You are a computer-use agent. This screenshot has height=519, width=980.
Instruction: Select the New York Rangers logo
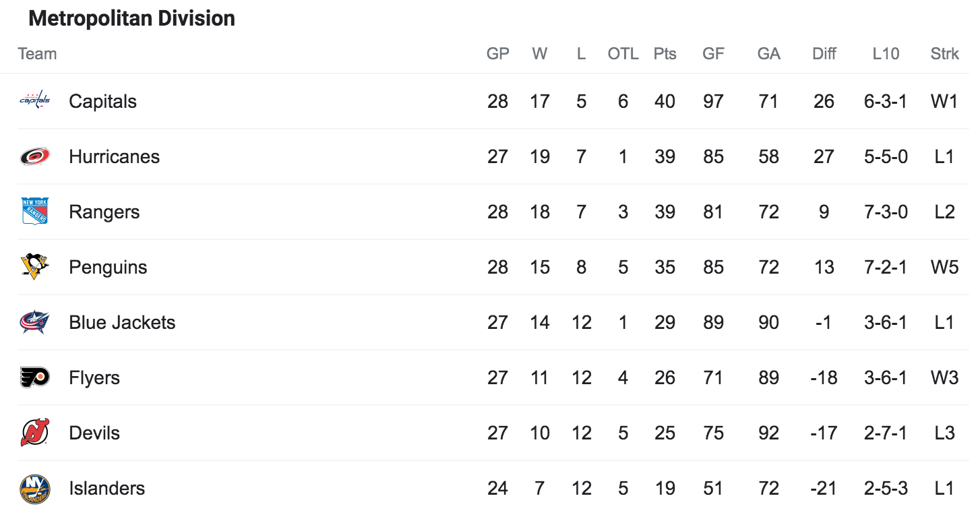[x=34, y=212]
